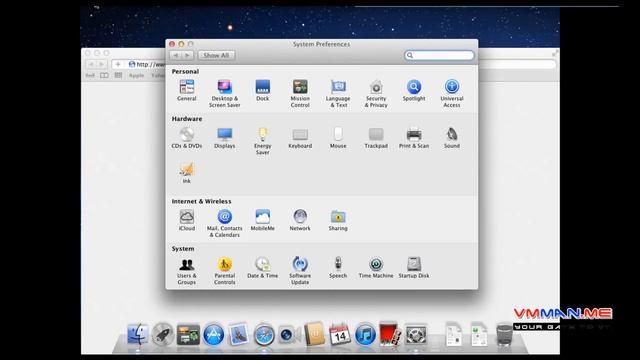Open CDs & DVDs preferences

187,138
